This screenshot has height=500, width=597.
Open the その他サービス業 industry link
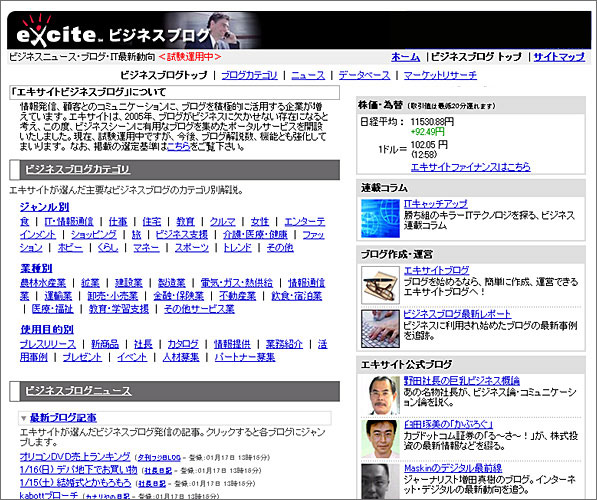click(x=199, y=309)
